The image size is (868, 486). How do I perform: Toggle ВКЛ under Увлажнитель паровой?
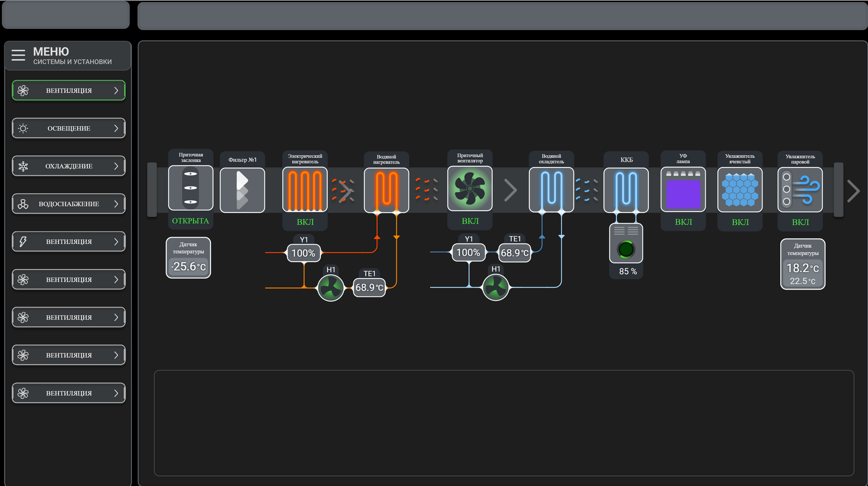click(800, 222)
